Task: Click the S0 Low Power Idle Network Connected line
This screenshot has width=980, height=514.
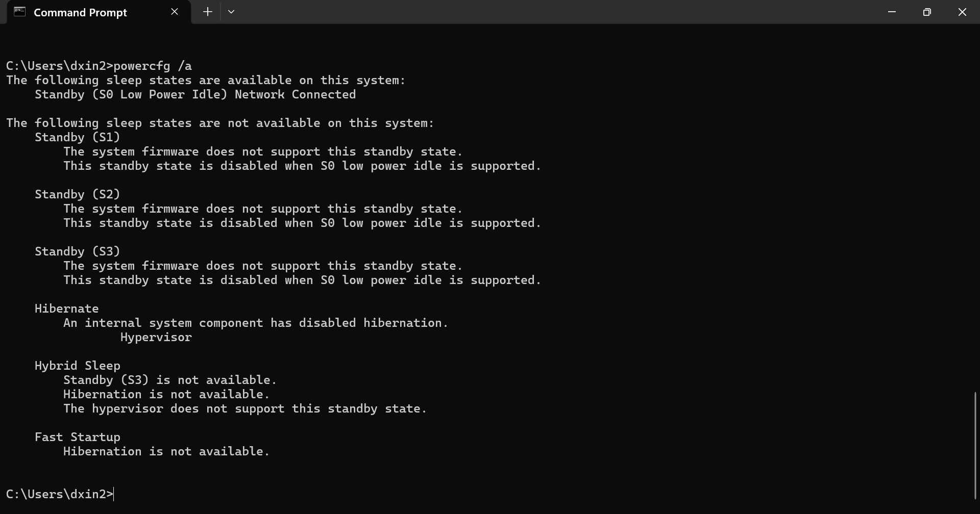Action: click(195, 94)
